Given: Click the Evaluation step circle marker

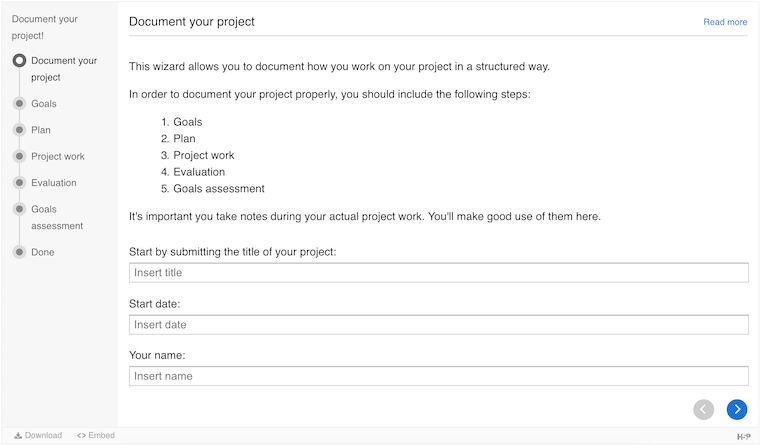Looking at the screenshot, I should coord(19,183).
